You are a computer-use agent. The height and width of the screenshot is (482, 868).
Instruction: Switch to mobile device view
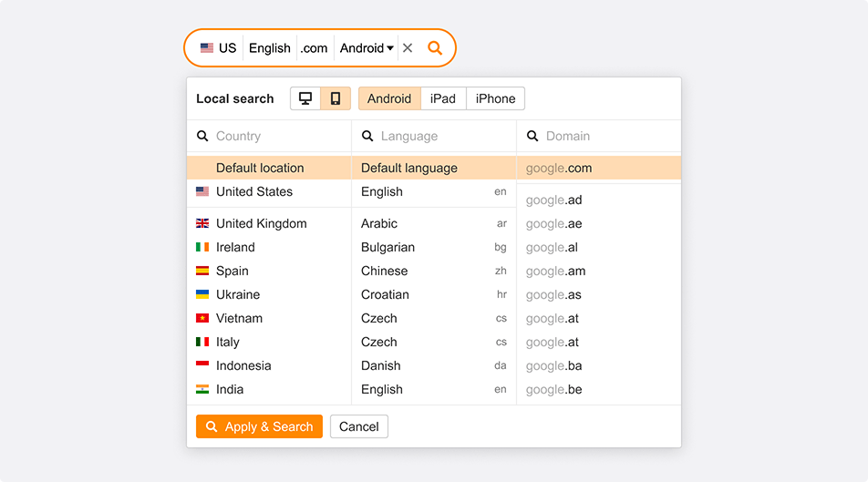click(x=336, y=98)
